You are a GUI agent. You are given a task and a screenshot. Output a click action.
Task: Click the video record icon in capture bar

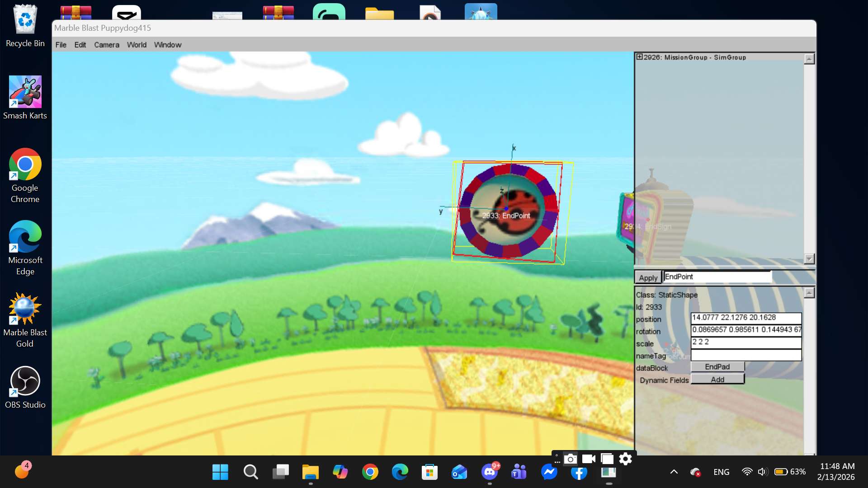pos(589,459)
